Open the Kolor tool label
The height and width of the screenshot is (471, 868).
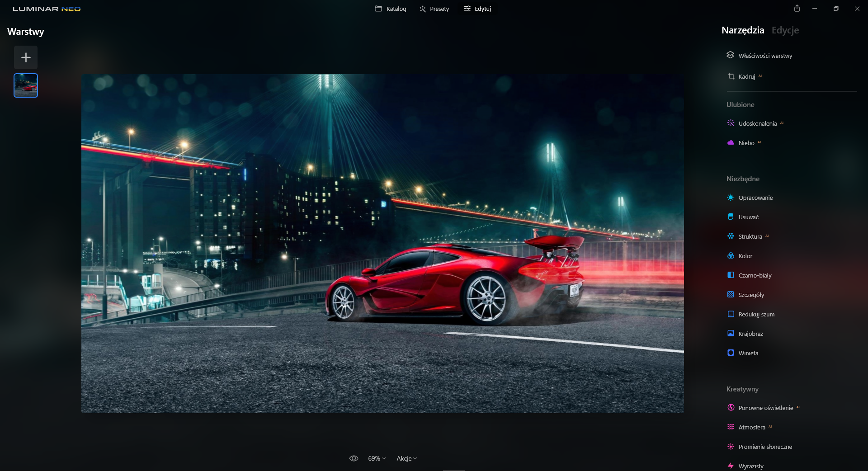(x=745, y=256)
